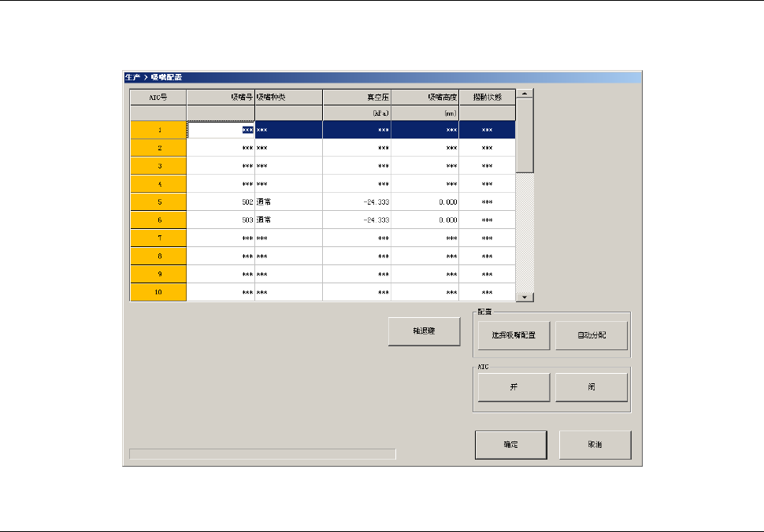
Task: Click the 真空压 cell in row 4
Action: tap(357, 184)
